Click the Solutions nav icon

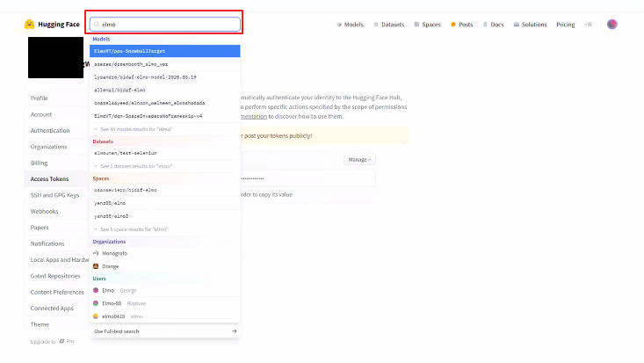517,25
